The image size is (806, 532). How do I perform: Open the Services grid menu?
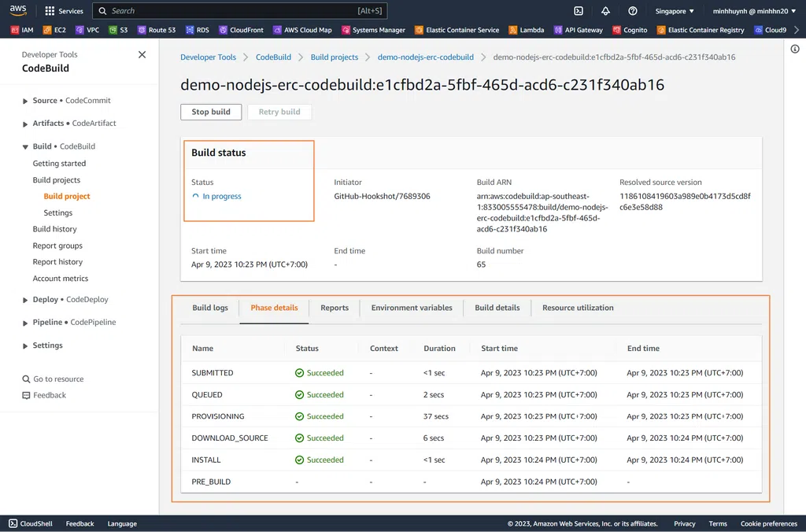tap(65, 11)
